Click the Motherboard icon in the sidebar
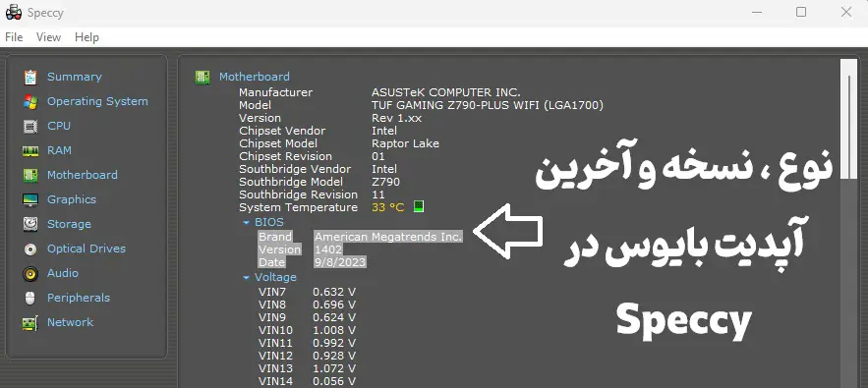The image size is (868, 388). (x=30, y=176)
